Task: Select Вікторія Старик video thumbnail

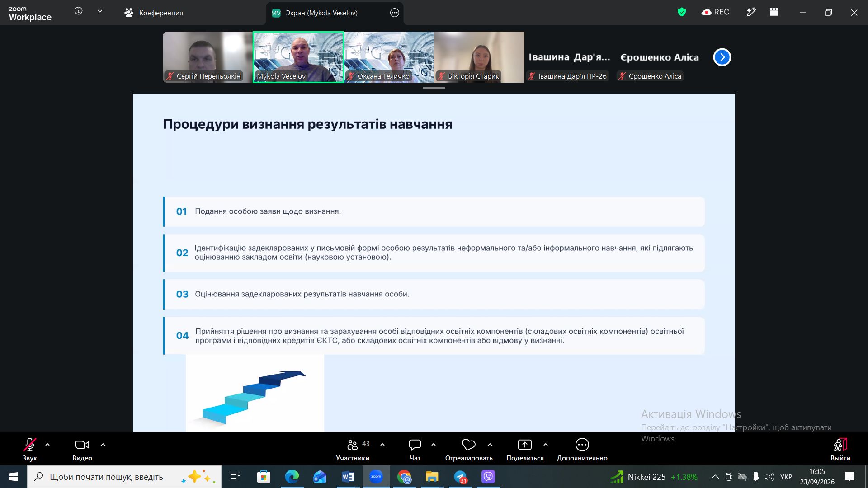Action: tap(479, 57)
